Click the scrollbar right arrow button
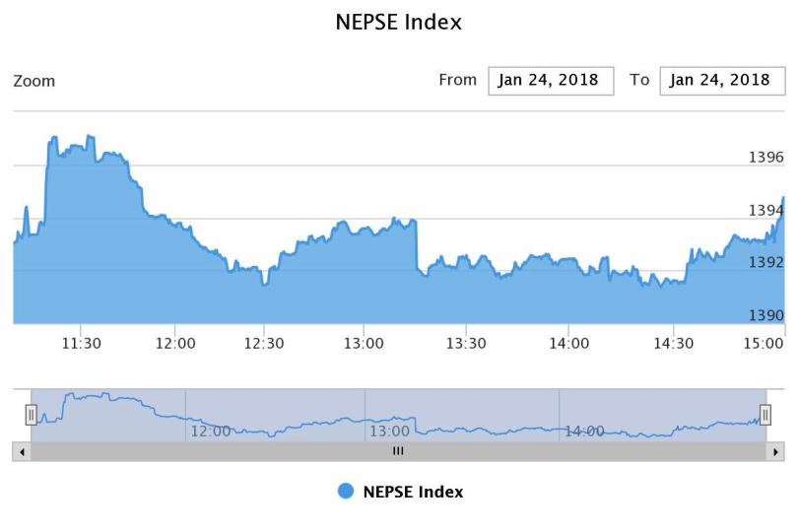Viewport: 798px width, 532px height. [x=775, y=451]
